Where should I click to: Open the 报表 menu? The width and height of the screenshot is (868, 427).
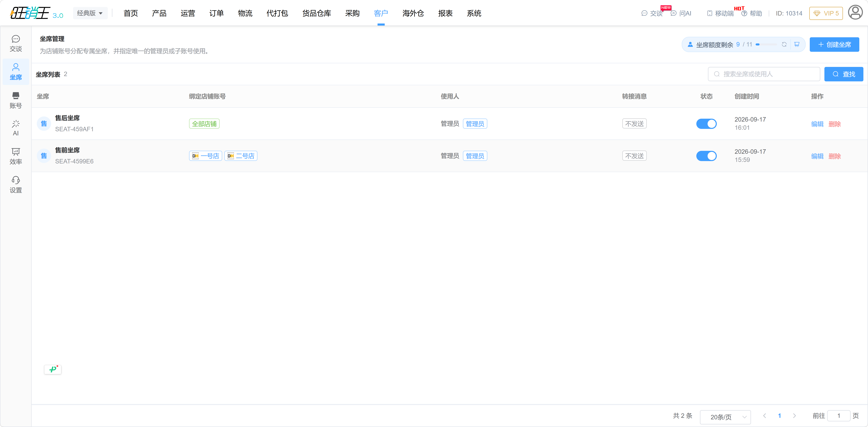(x=445, y=13)
